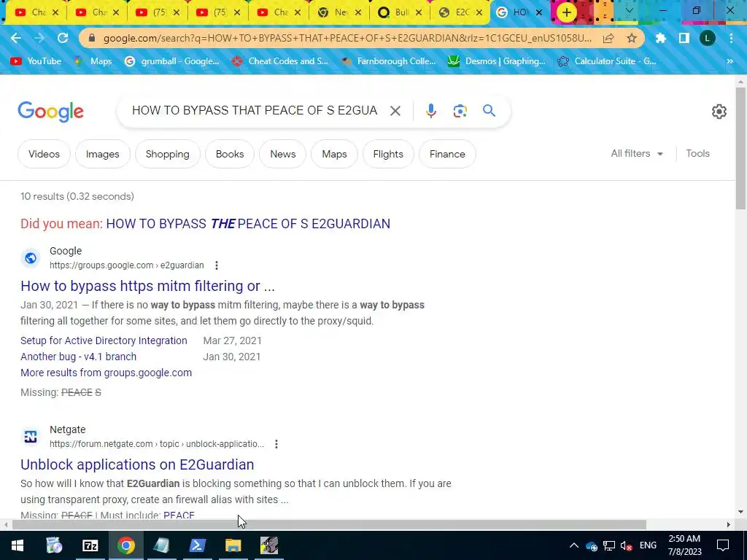Click the URL address bar
747x560 pixels.
click(x=347, y=39)
